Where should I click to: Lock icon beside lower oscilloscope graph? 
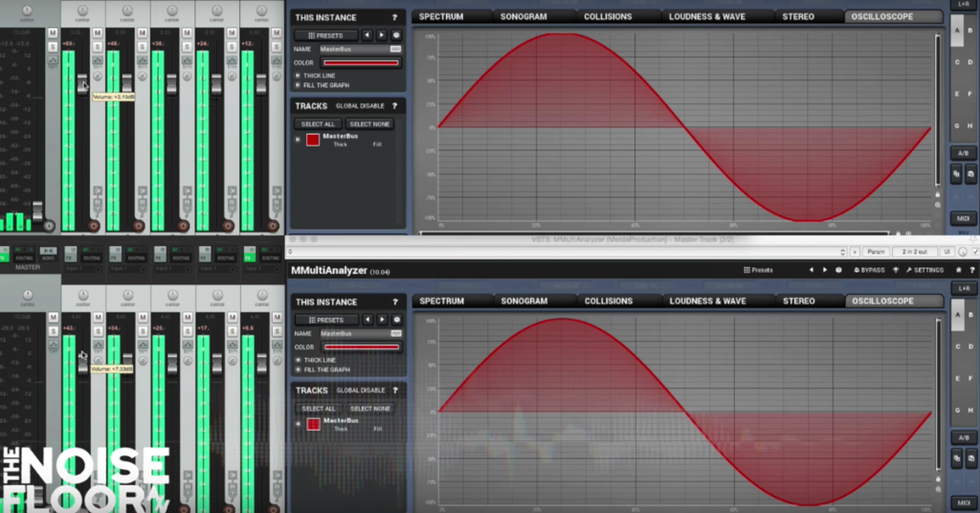click(x=938, y=479)
